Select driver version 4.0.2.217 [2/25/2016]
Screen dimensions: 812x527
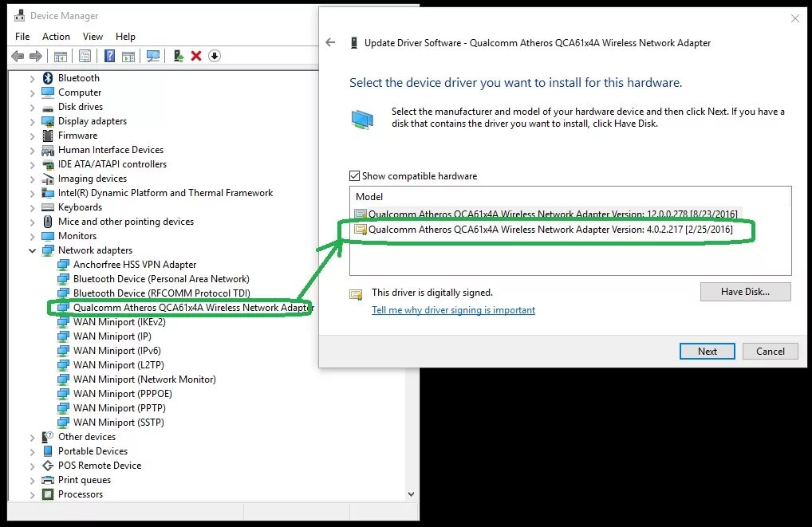click(x=543, y=230)
